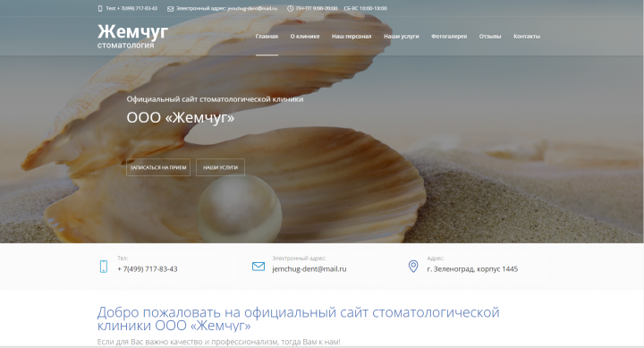Click the СБ-ВС 10:00-18:00 weekend hours text
644x348 pixels.
366,8
